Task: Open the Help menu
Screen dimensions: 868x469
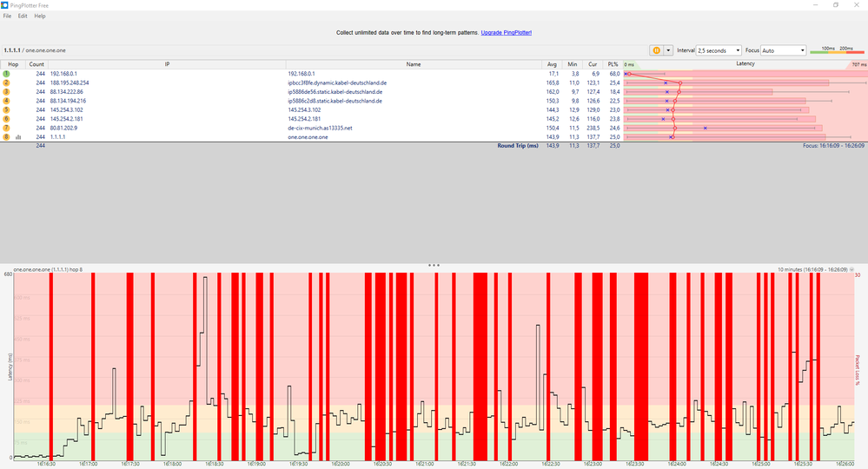Action: [40, 16]
